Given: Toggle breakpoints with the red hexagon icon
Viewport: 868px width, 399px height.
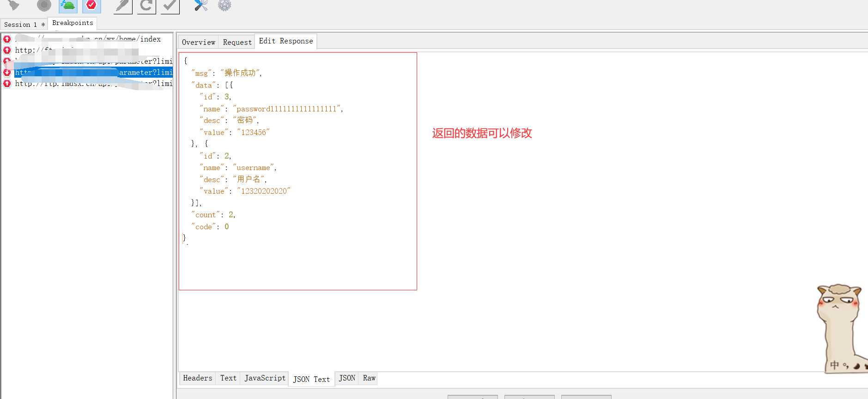Looking at the screenshot, I should point(91,6).
